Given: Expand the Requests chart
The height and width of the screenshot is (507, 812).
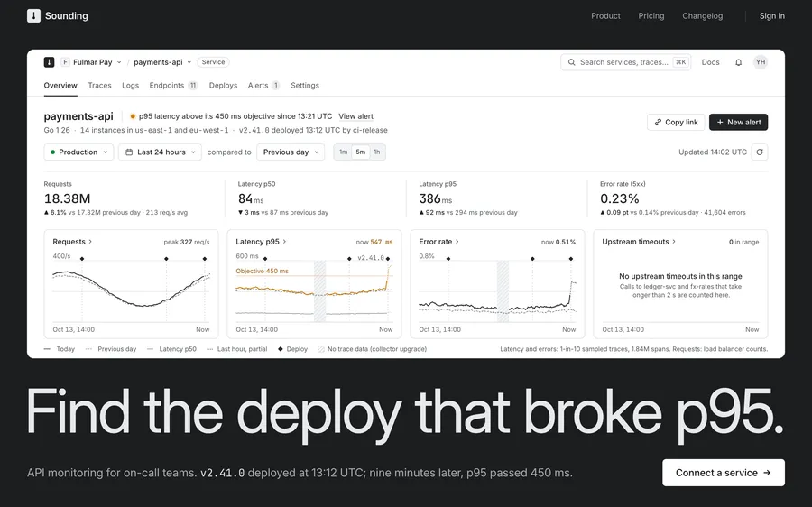Looking at the screenshot, I should [x=72, y=242].
